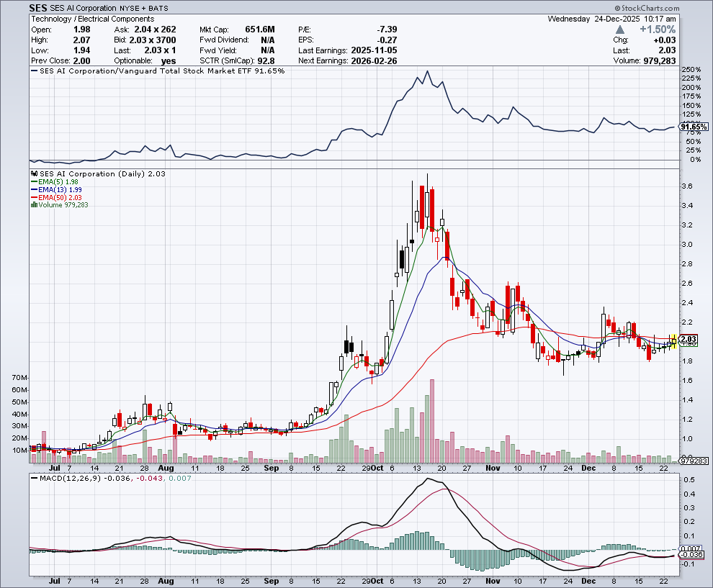Click the +1.50% percent change value
This screenshot has width=713, height=588.
coord(658,30)
